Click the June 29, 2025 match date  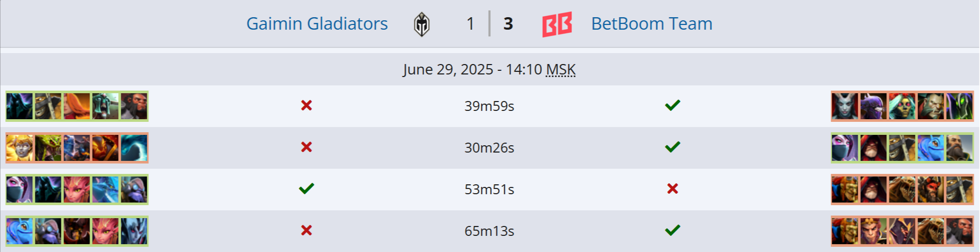point(448,70)
